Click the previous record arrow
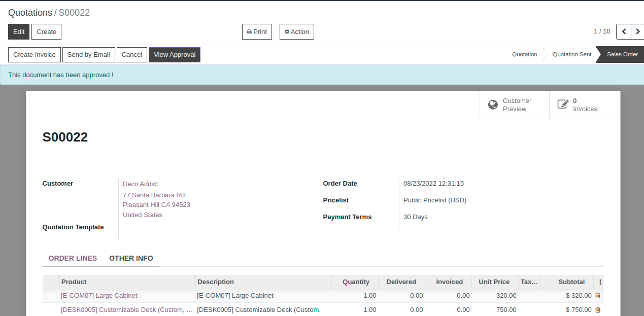Screen dimensions: 644x316 (x=624, y=31)
